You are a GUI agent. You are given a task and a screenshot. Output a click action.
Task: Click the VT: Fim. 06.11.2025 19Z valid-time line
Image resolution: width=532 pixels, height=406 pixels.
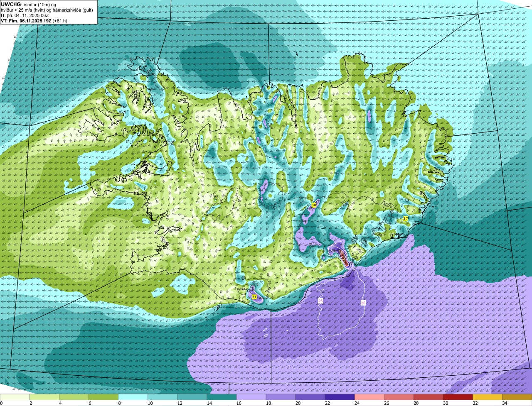[x=34, y=20]
